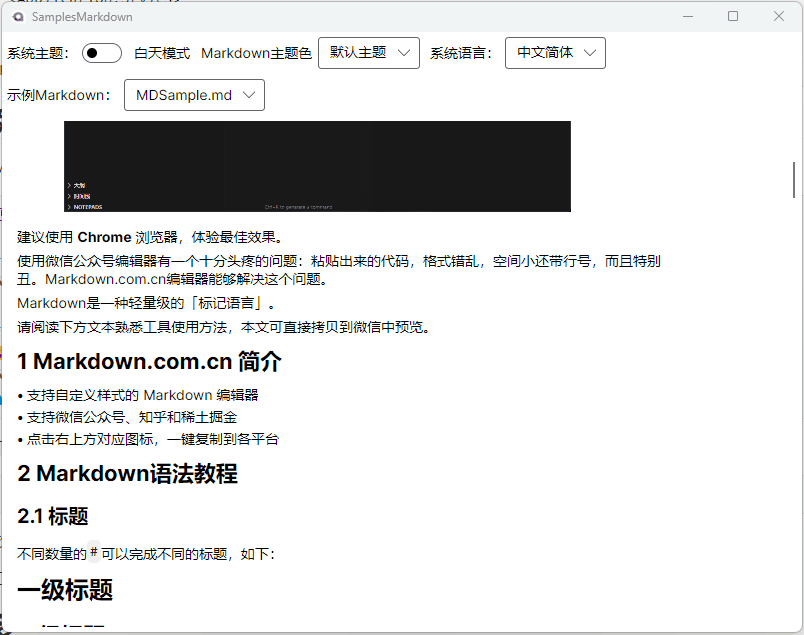Click the SamplesMarkdown logo icon in the title bar
Screen dimensions: 804x635
click(16, 17)
